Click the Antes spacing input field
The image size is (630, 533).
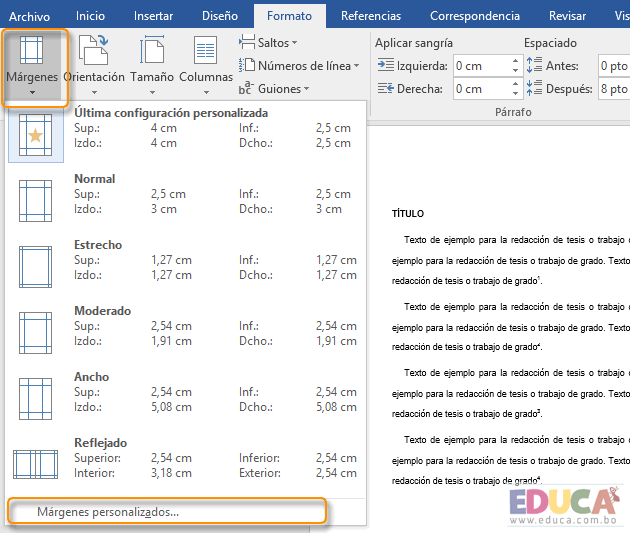click(x=614, y=65)
